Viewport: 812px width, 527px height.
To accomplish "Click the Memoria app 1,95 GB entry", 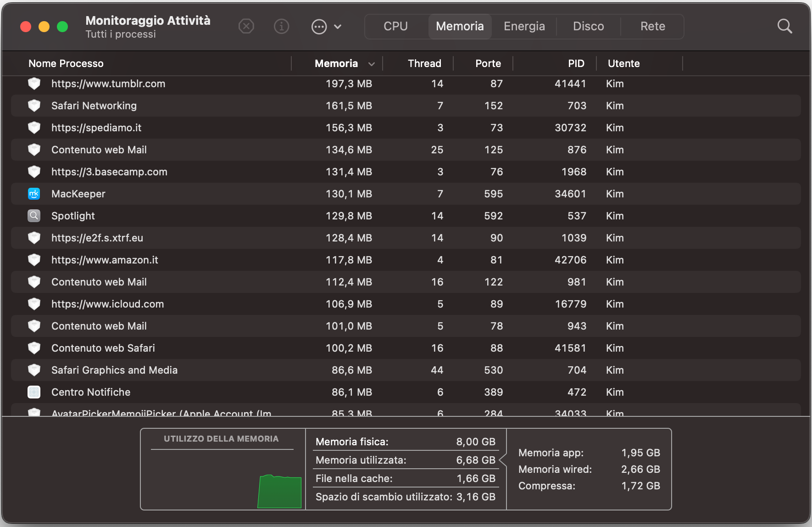I will click(x=589, y=453).
